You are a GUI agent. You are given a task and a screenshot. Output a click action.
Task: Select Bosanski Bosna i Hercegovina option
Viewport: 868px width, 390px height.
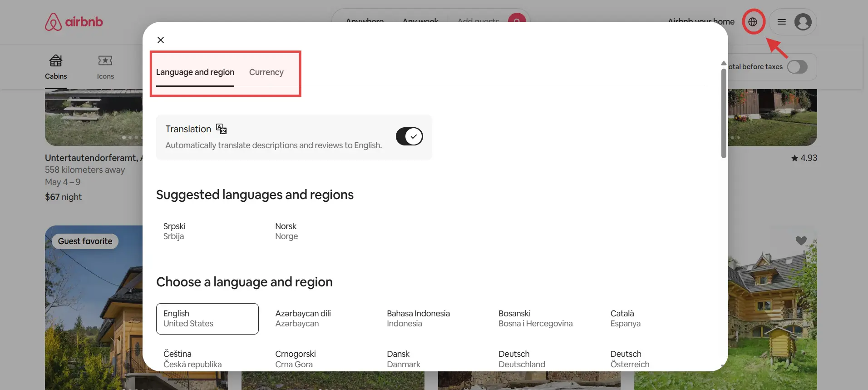click(542, 319)
